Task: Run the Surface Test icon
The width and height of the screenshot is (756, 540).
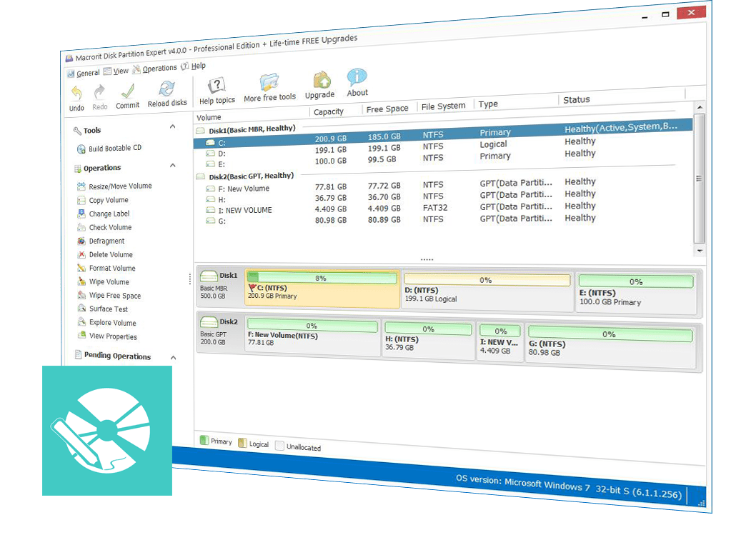Action: (81, 308)
